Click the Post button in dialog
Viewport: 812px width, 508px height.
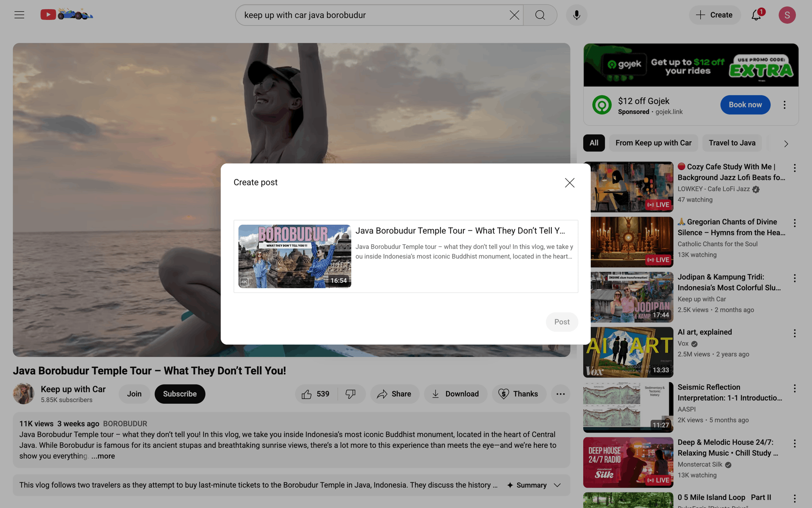(x=562, y=322)
